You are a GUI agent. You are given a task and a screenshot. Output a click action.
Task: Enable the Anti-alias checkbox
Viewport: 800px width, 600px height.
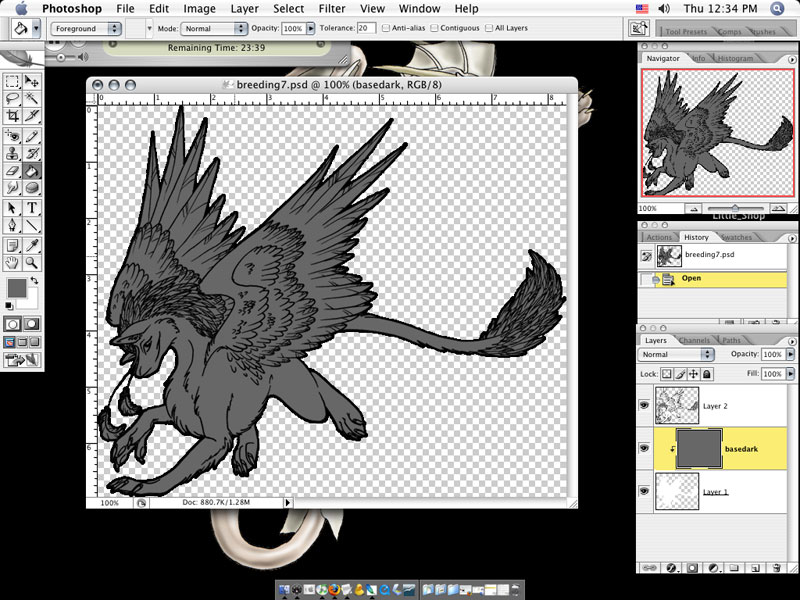pyautogui.click(x=387, y=29)
